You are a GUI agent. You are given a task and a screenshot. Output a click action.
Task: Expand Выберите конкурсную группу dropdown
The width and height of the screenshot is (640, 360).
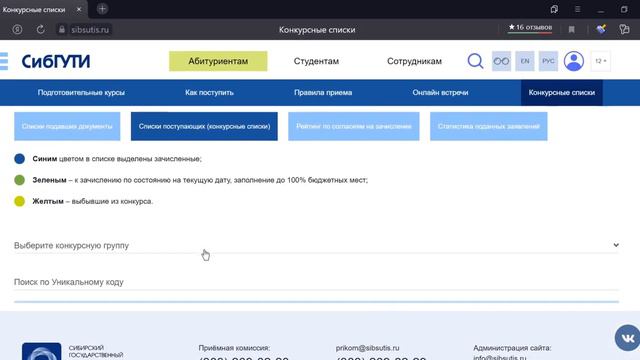pos(316,245)
